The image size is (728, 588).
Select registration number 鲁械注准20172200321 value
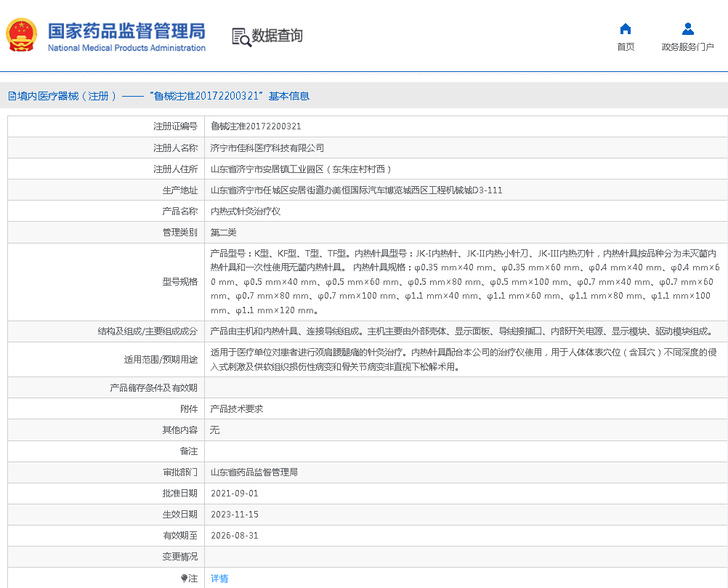256,126
